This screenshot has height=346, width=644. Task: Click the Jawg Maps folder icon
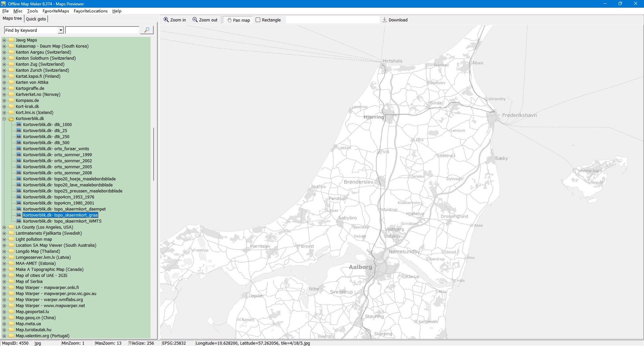point(11,40)
